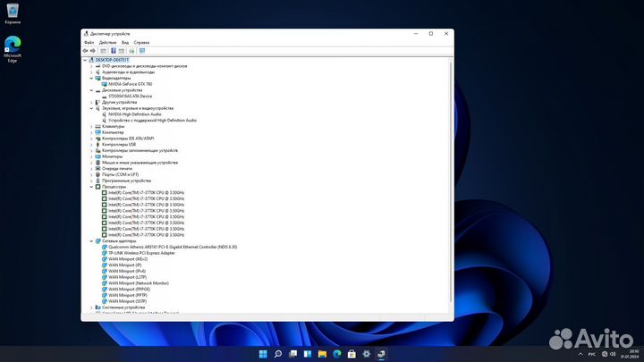Screen dimensions: 644x362
Task: Select Qualcomm Atheros AR8161 Gigabit Ethernet Controller
Action: point(173,247)
